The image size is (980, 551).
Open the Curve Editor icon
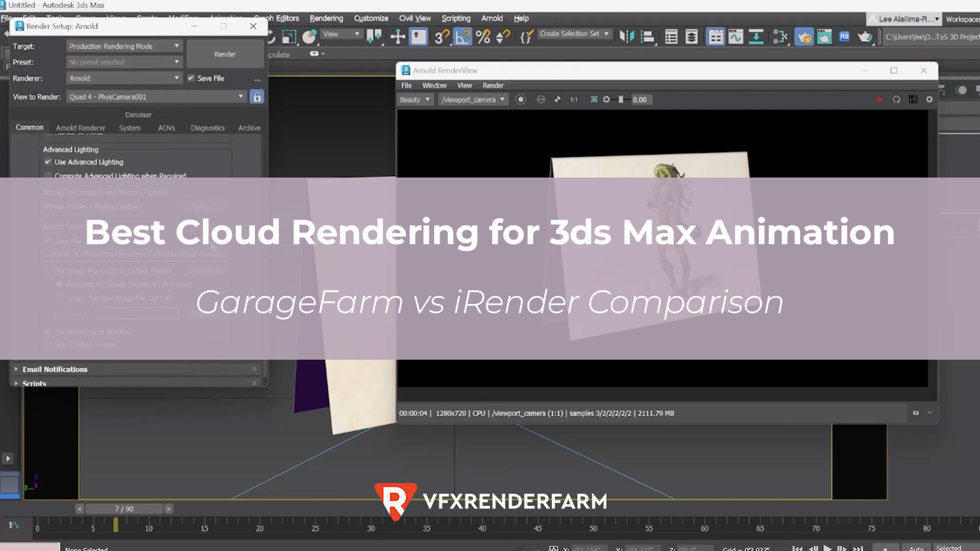click(x=736, y=36)
